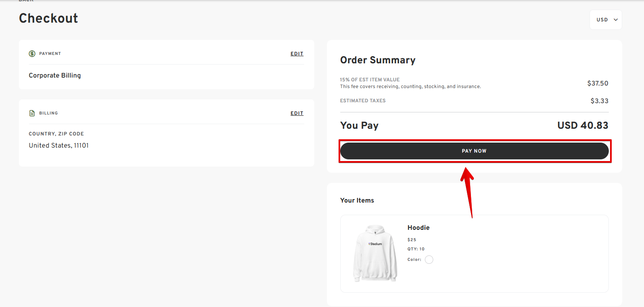Image resolution: width=644 pixels, height=307 pixels.
Task: Click the QTY: 10 label
Action: click(x=416, y=249)
